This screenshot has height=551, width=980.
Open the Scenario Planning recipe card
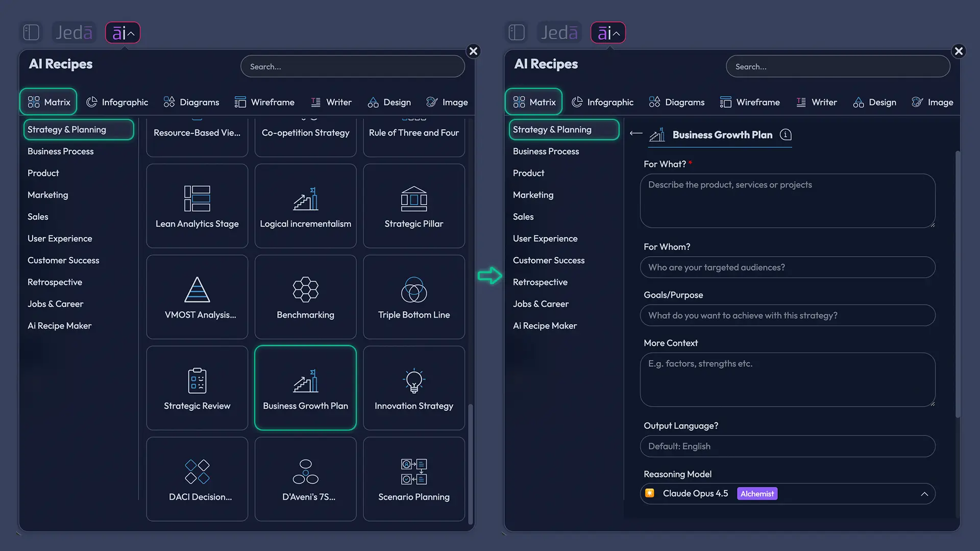[414, 479]
